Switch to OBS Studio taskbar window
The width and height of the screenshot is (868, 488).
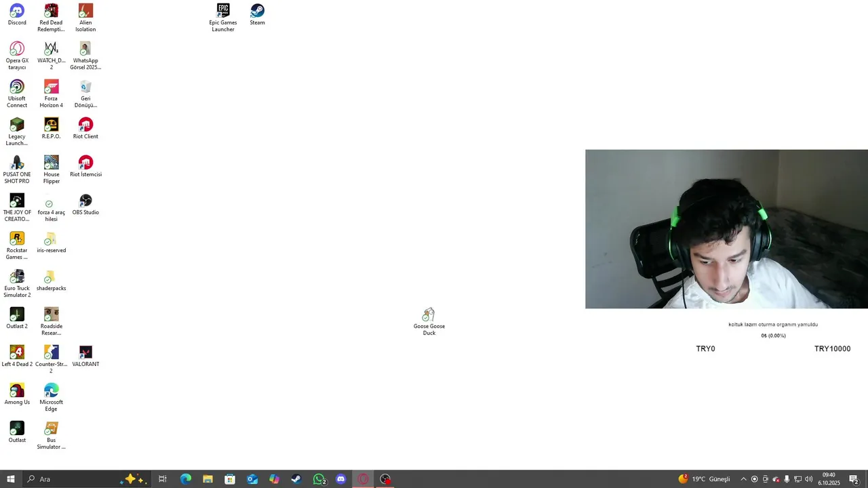(x=385, y=479)
